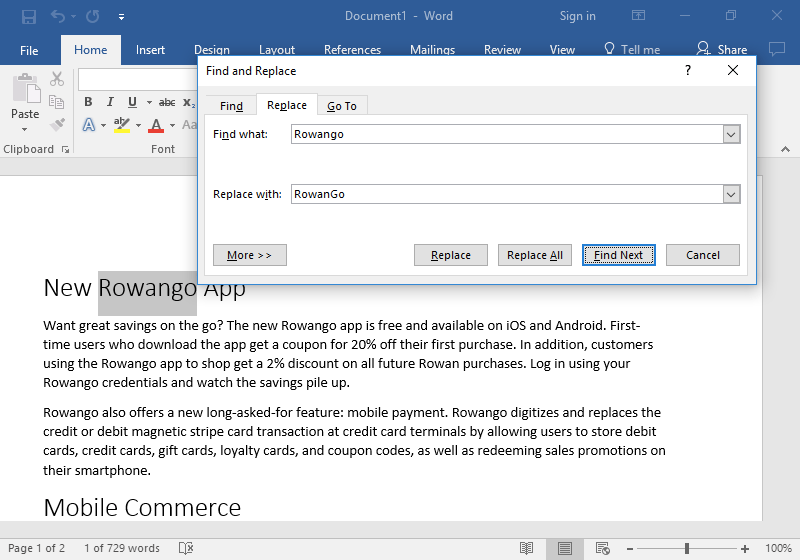Click the proofing errors icon in status bar
Viewport: 800px width, 560px height.
coord(185,548)
